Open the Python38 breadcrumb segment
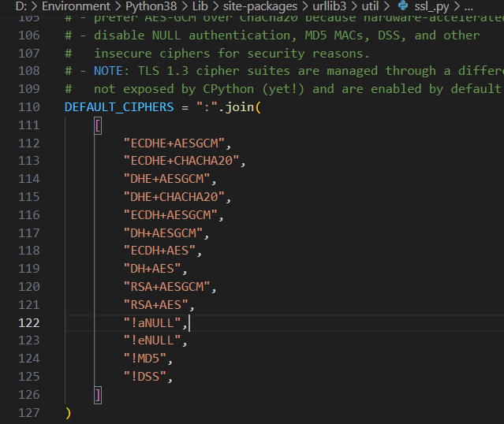Viewport: 504px width, 424px height. point(151,6)
